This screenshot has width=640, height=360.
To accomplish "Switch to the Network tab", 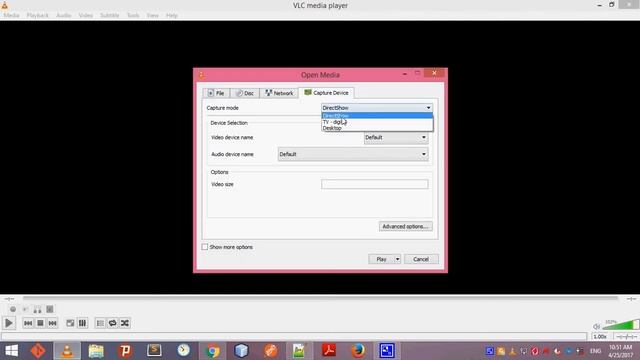I will click(x=279, y=93).
